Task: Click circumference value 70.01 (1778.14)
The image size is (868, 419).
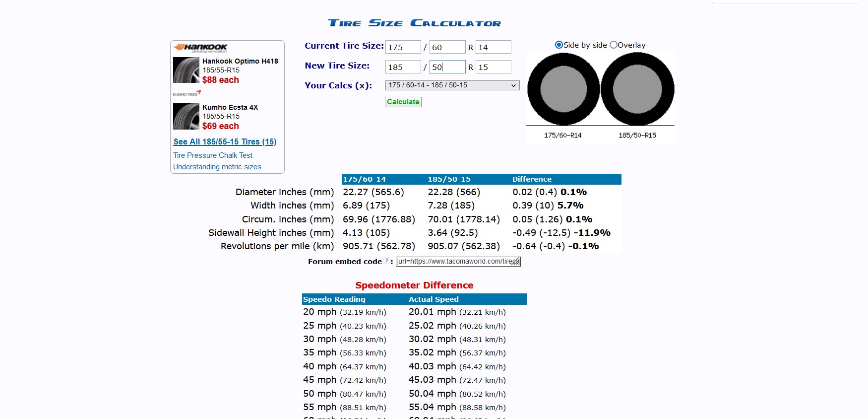Action: [x=464, y=219]
